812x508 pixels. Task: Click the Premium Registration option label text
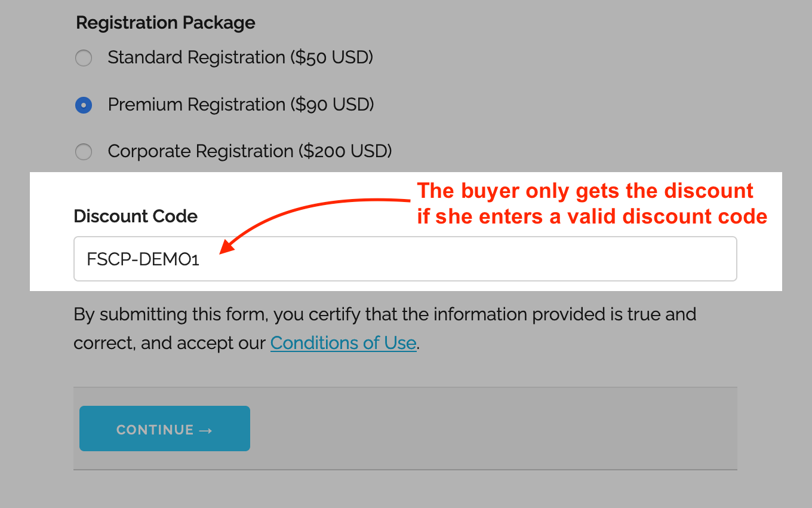coord(241,105)
